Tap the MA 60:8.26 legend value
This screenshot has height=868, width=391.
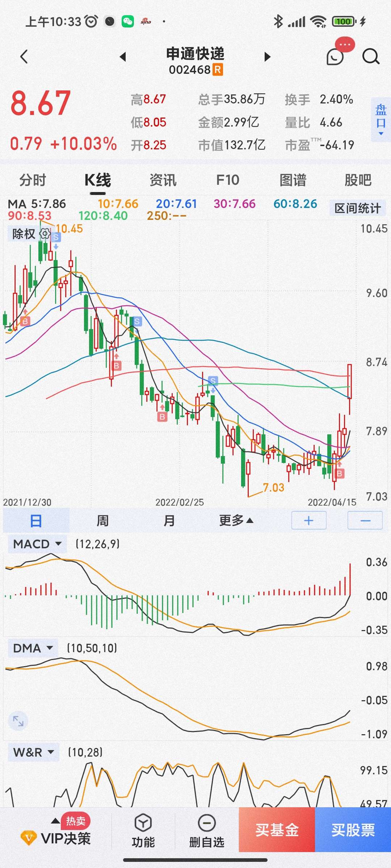pos(295,204)
